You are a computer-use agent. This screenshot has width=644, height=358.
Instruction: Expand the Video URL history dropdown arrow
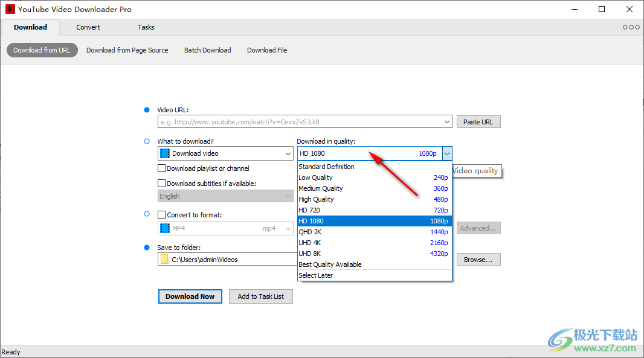pyautogui.click(x=447, y=122)
